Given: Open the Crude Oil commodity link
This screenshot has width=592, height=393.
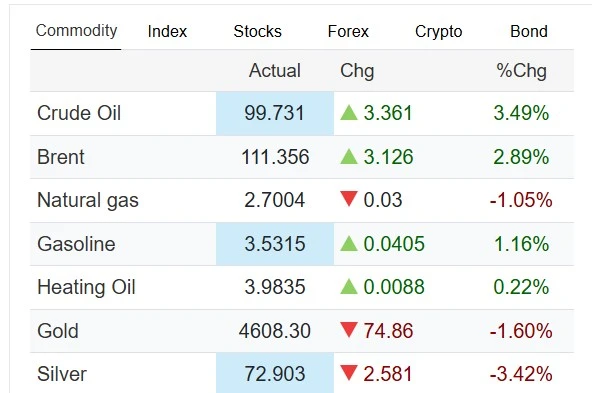Looking at the screenshot, I should point(79,113).
